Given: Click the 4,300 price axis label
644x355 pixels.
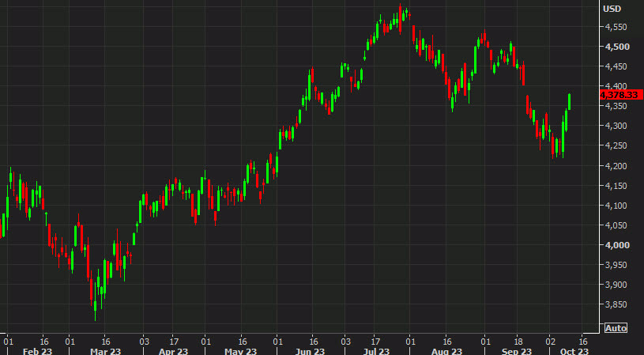Looking at the screenshot, I should tap(616, 126).
